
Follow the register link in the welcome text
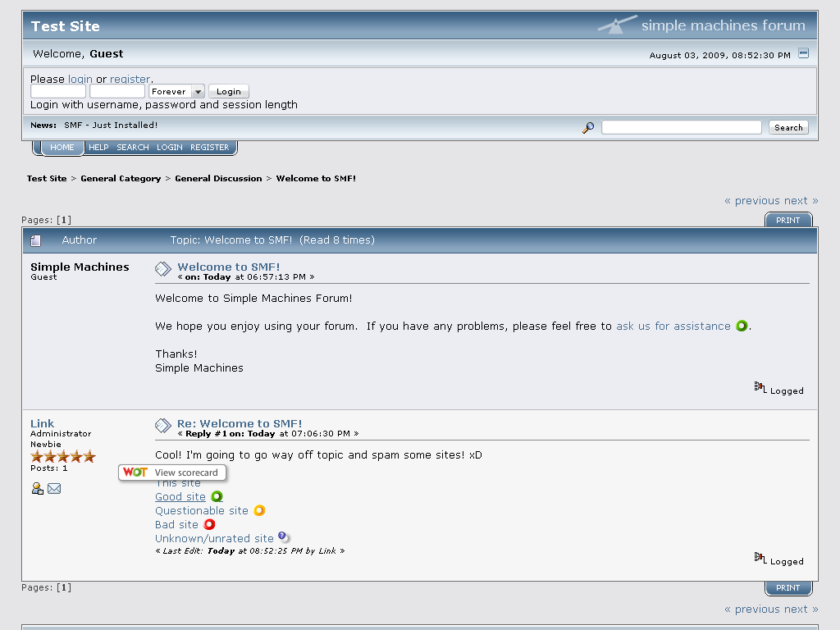(x=130, y=79)
